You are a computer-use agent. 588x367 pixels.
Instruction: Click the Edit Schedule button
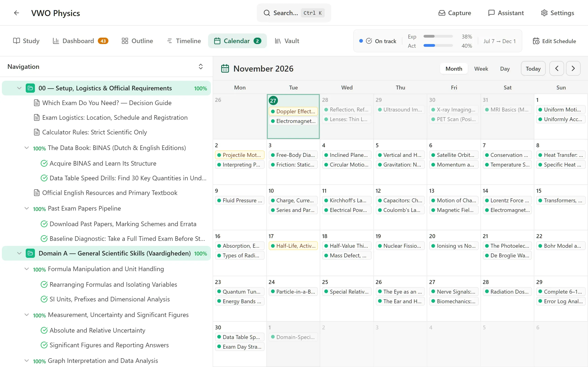554,41
